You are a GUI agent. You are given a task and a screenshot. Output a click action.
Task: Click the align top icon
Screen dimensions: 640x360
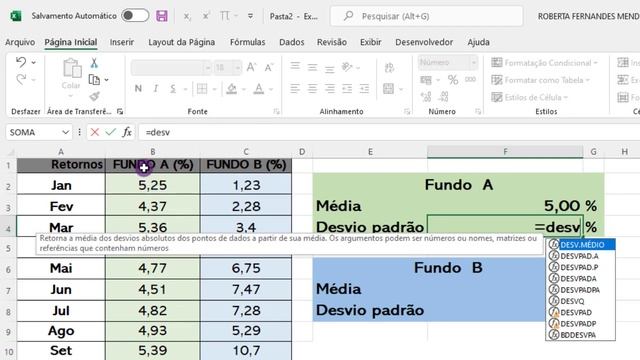pyautogui.click(x=295, y=67)
